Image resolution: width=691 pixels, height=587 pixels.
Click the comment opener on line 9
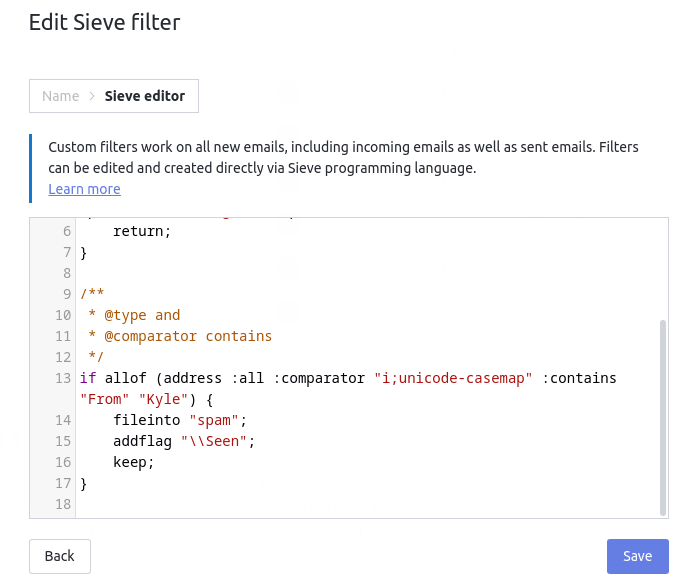[92, 294]
